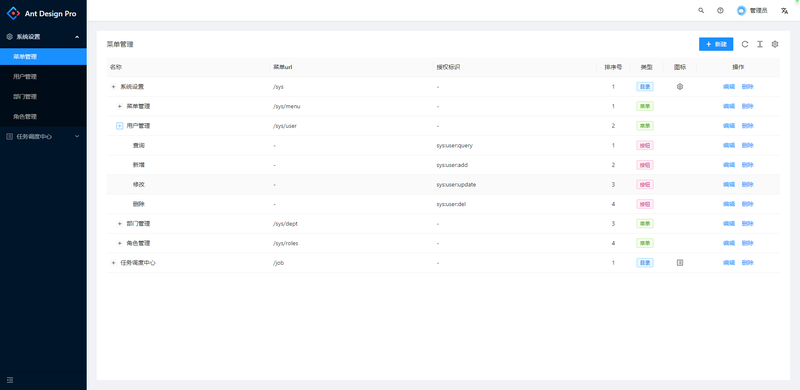Click 编辑 in the /sys/menu row
This screenshot has width=800, height=390.
(729, 106)
